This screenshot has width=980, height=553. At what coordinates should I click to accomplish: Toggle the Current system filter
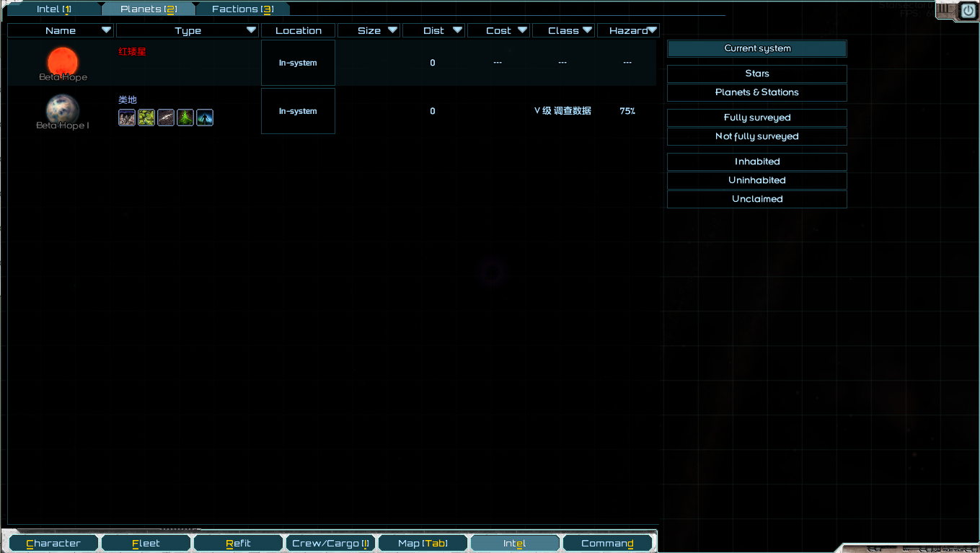pos(756,48)
